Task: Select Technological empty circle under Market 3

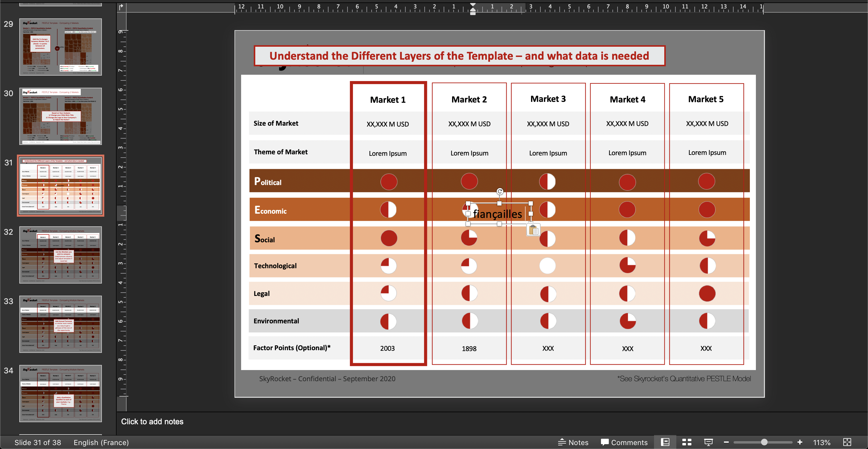Action: click(548, 266)
